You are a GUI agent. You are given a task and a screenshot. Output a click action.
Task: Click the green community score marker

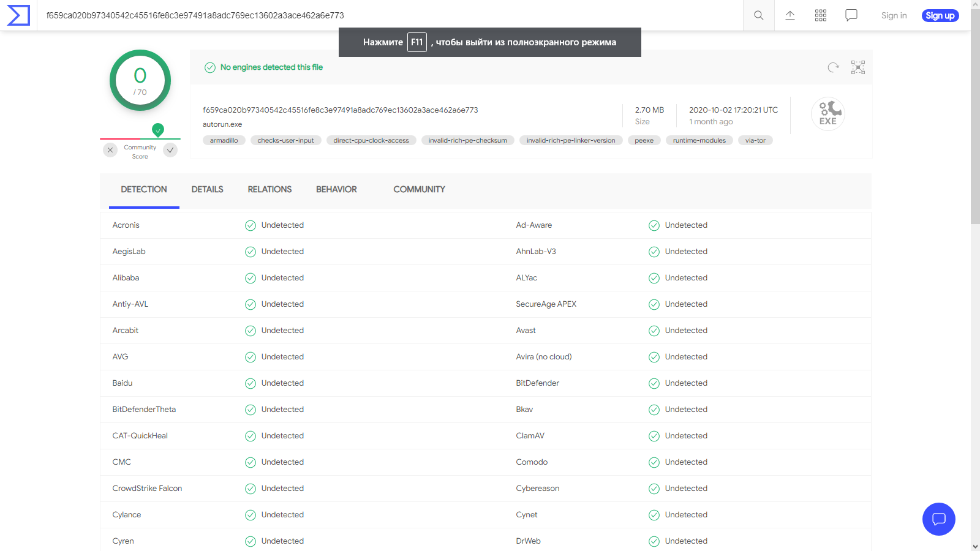158,130
